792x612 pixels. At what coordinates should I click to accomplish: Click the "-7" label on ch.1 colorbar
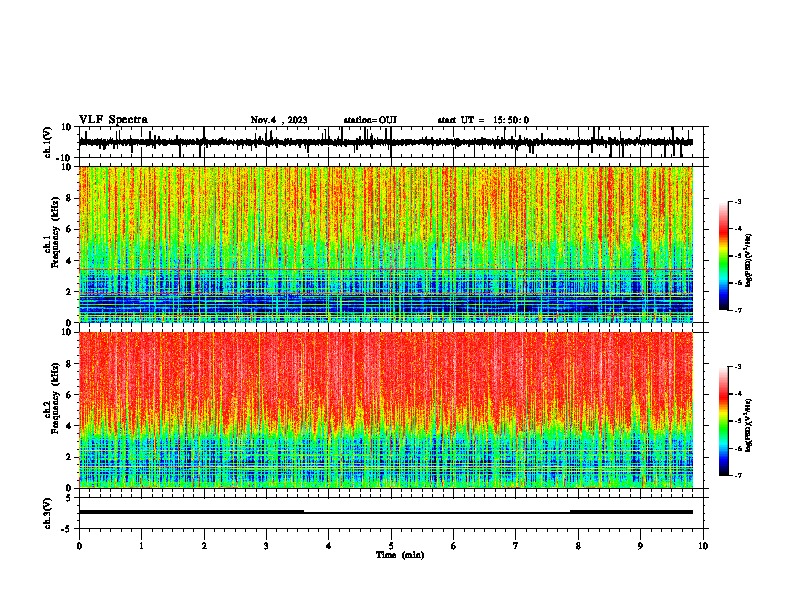click(x=738, y=310)
